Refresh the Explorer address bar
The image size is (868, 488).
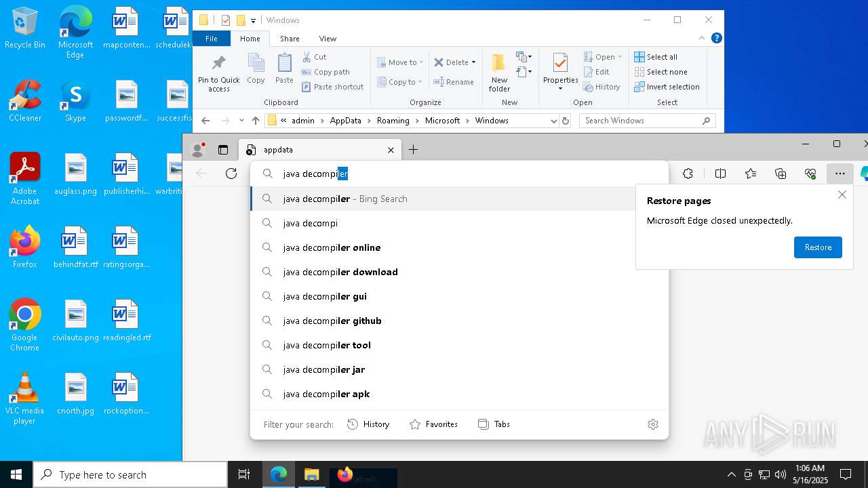click(x=566, y=121)
